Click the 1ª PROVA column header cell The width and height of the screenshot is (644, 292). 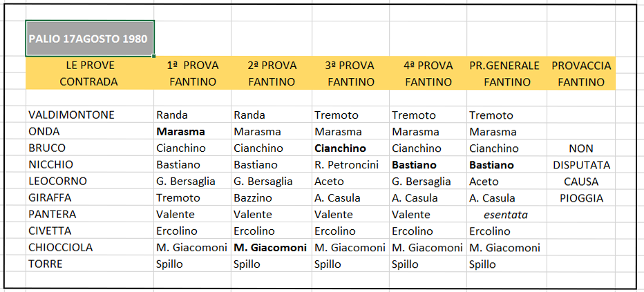[193, 65]
